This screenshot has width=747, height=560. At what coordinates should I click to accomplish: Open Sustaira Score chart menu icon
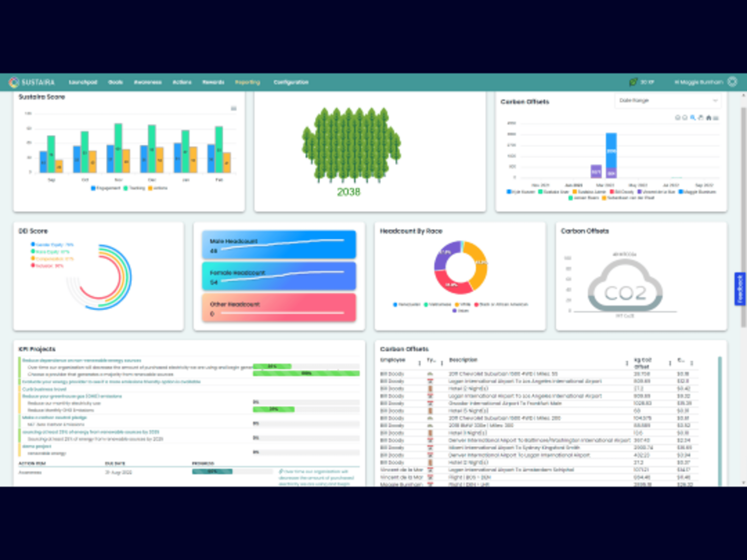(233, 108)
